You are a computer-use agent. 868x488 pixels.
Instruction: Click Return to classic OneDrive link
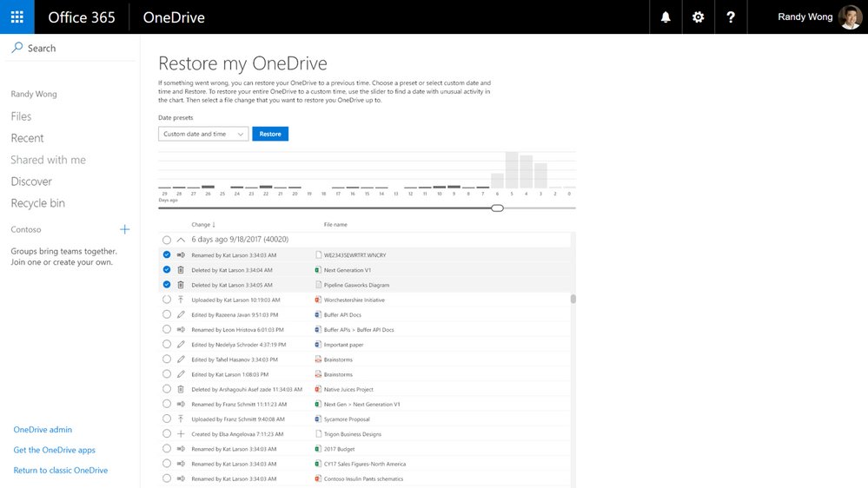[60, 471]
